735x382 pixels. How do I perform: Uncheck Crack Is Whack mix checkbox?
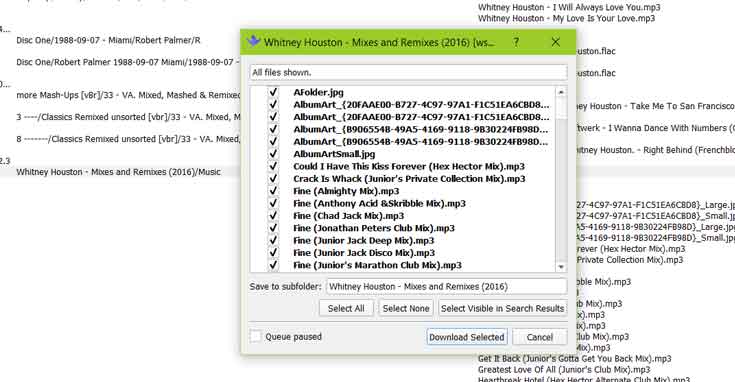(x=273, y=179)
